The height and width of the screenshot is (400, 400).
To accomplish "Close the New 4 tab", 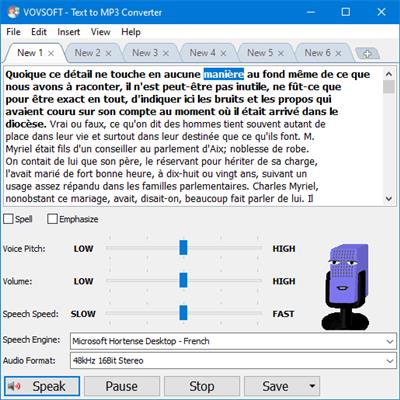I will [223, 53].
